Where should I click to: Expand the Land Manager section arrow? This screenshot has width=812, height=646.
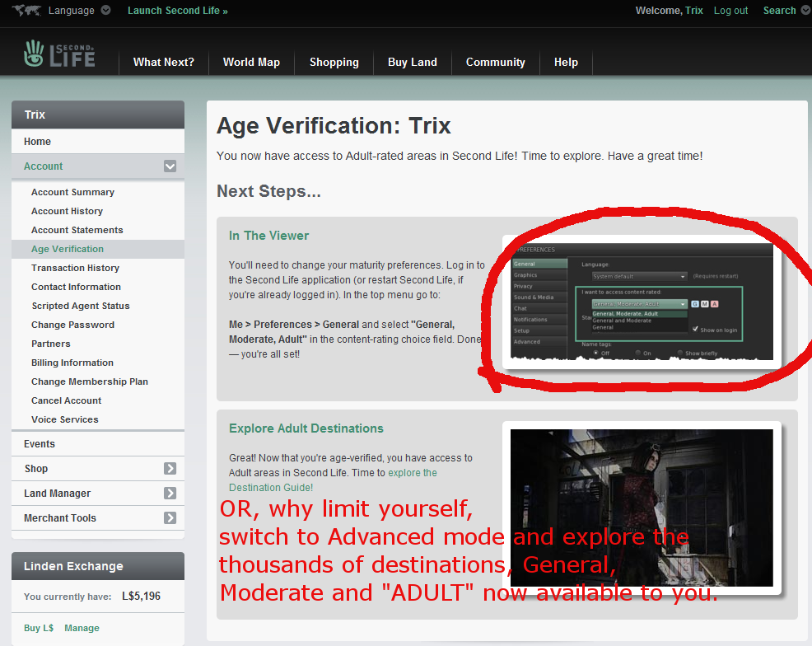(x=170, y=494)
